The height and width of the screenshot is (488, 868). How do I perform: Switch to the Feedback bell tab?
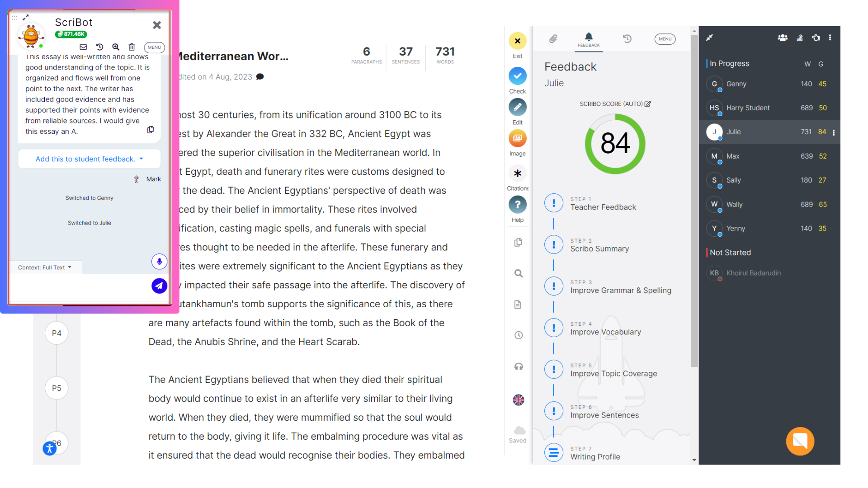pyautogui.click(x=589, y=39)
